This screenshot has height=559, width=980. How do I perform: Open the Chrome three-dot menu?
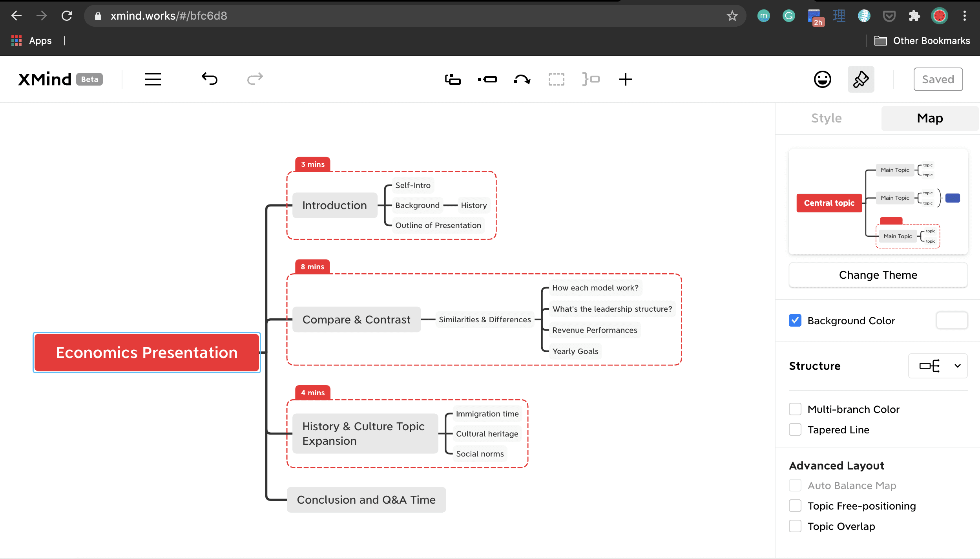tap(964, 16)
